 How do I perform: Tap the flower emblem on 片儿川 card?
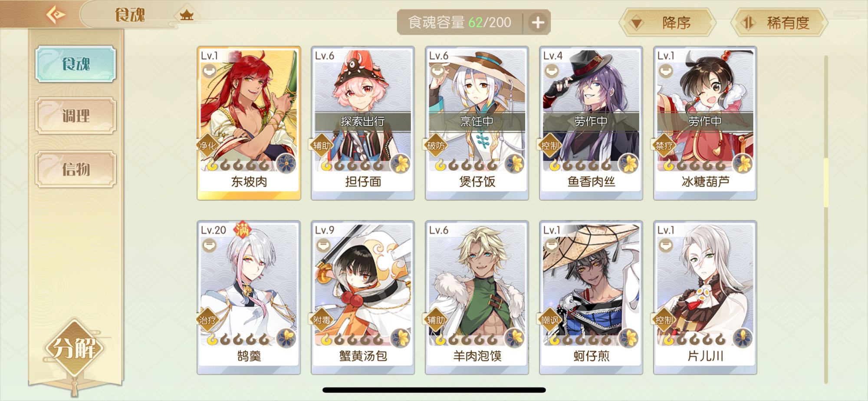click(743, 338)
